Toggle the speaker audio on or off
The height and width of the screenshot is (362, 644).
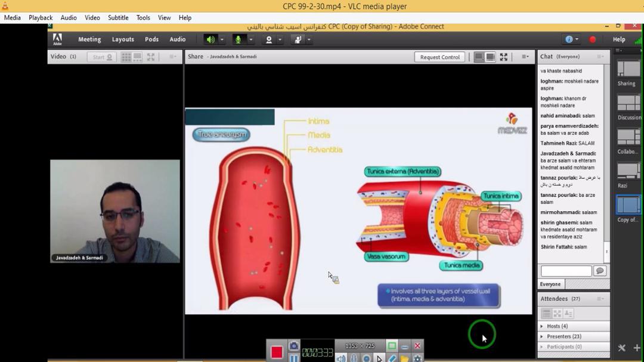[210, 39]
